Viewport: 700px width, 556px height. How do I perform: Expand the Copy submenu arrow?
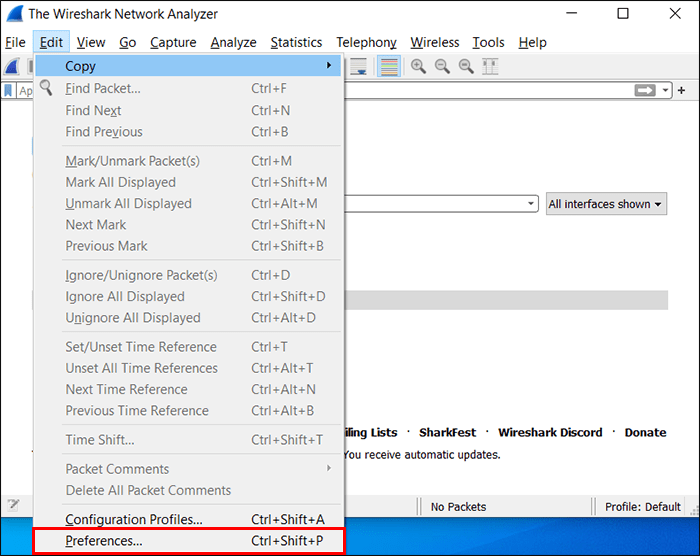click(329, 65)
